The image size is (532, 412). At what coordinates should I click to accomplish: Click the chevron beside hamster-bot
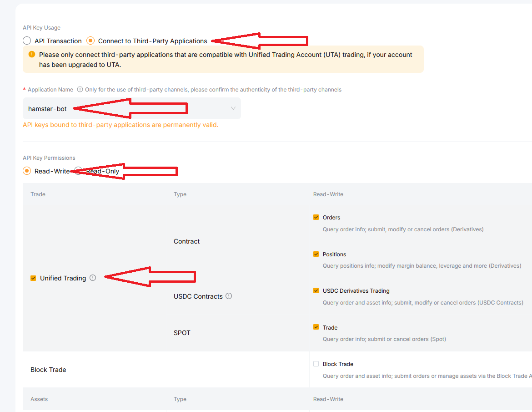233,108
